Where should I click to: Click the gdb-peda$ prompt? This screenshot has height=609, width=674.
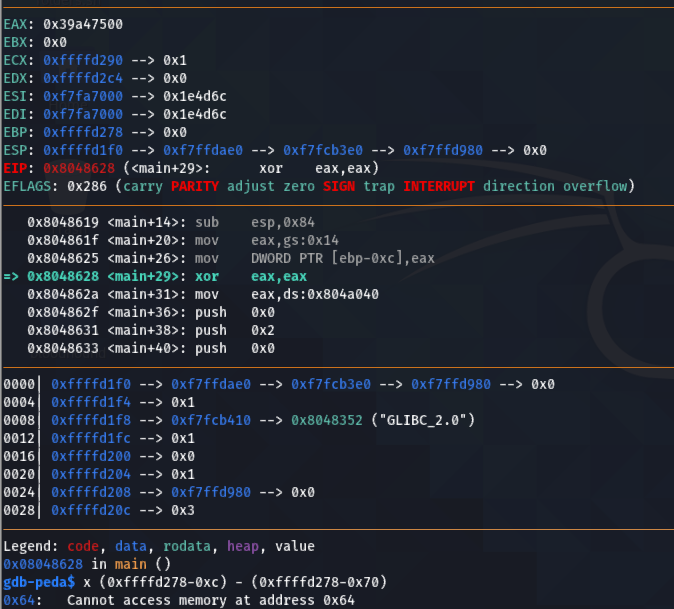pos(39,582)
